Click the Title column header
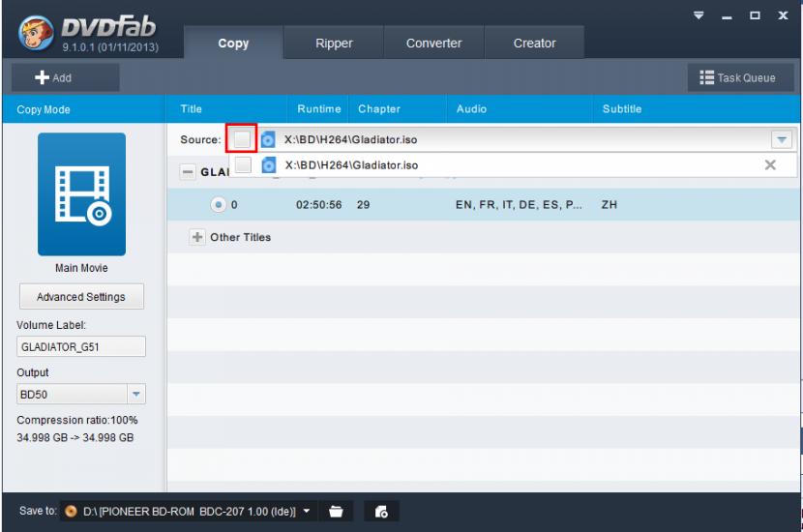803x532 pixels. tap(191, 108)
